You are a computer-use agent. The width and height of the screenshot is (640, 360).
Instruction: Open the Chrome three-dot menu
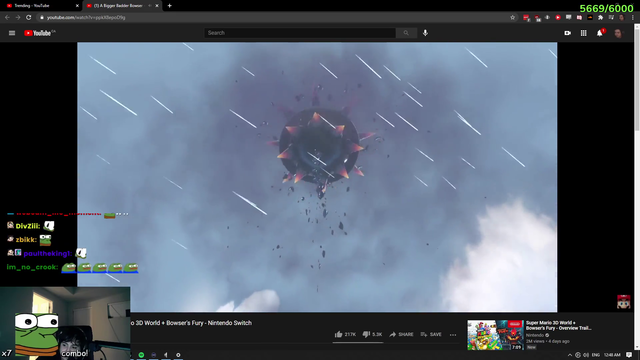[x=633, y=18]
